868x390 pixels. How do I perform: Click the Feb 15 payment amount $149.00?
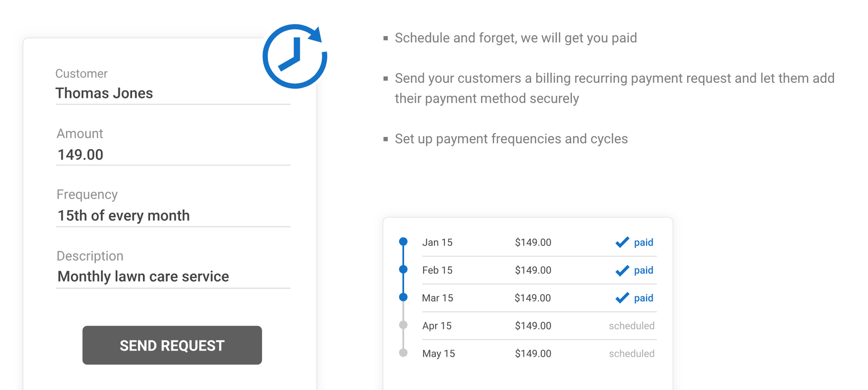tap(533, 270)
